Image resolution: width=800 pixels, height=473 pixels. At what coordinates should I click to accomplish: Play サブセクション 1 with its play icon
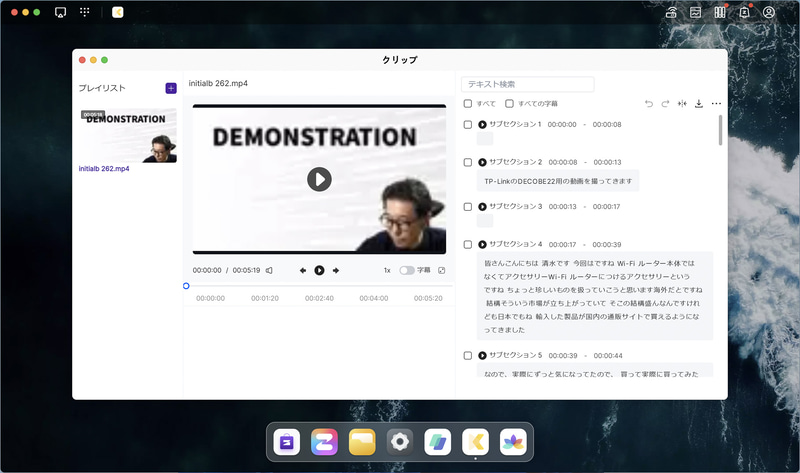[482, 125]
